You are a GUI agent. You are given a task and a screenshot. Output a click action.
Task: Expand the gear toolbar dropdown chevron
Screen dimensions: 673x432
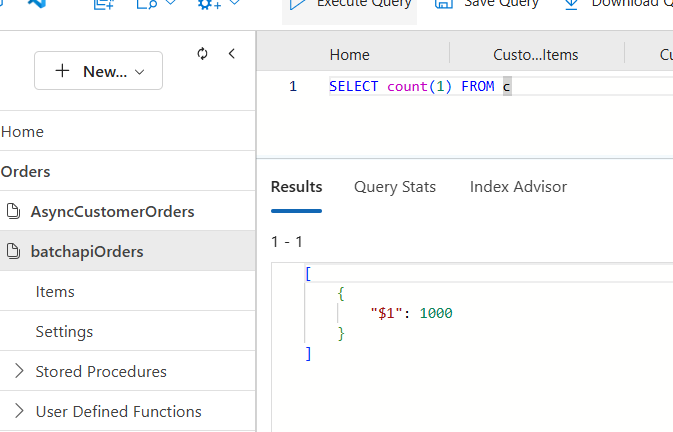coord(234,3)
